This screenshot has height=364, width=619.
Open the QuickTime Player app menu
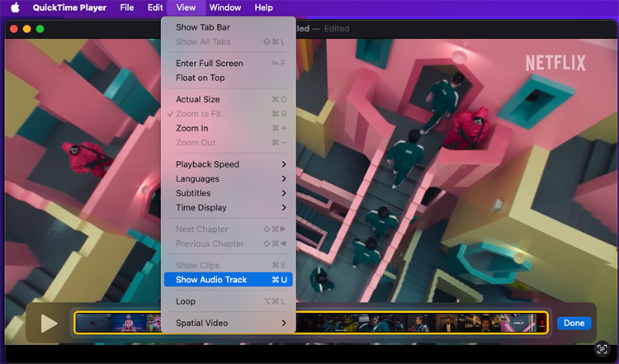(x=69, y=7)
